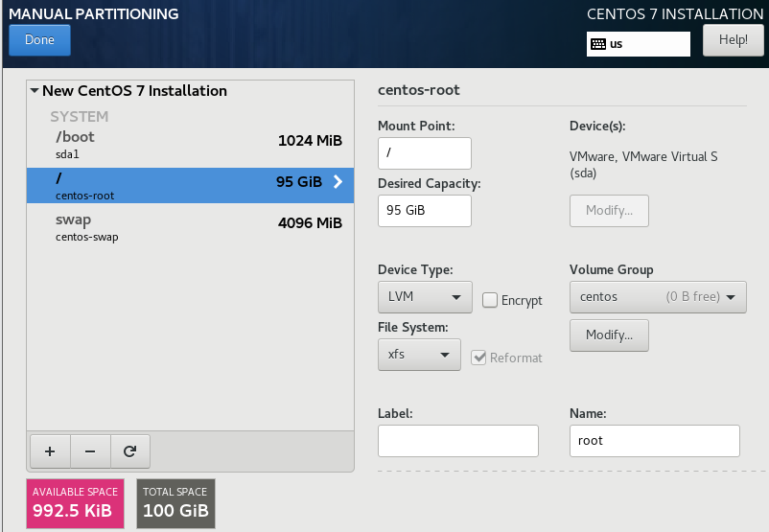This screenshot has height=532, width=769.
Task: Select the swap centos-swap partition row
Action: [x=190, y=227]
